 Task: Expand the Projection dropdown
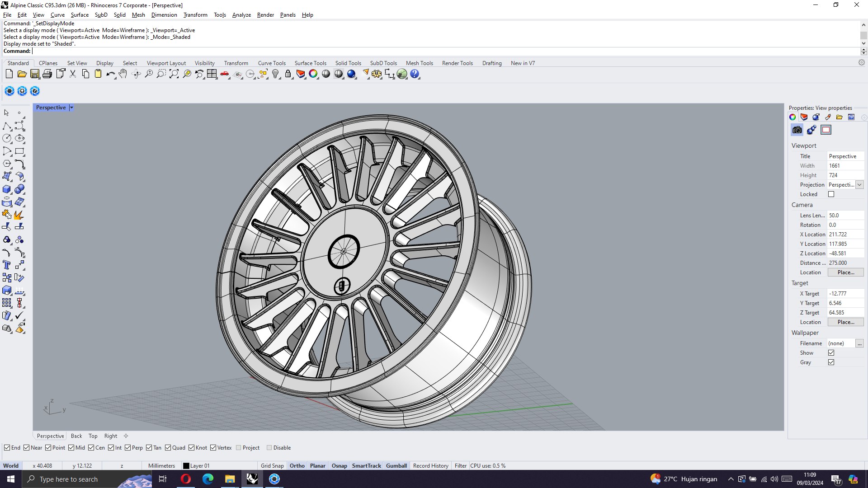click(x=859, y=185)
